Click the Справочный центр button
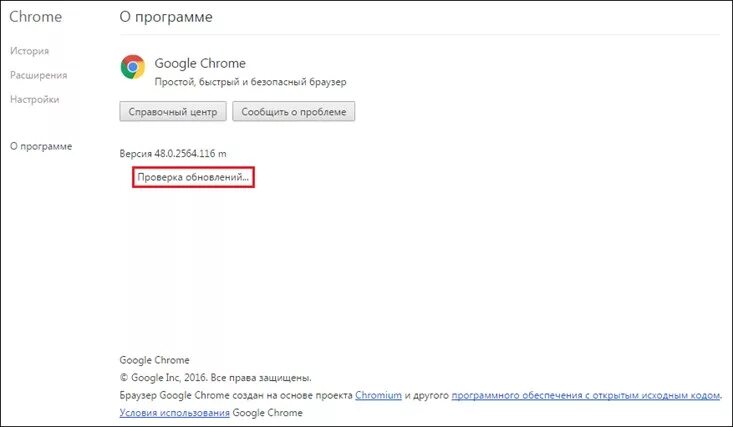The width and height of the screenshot is (733, 427). point(173,111)
